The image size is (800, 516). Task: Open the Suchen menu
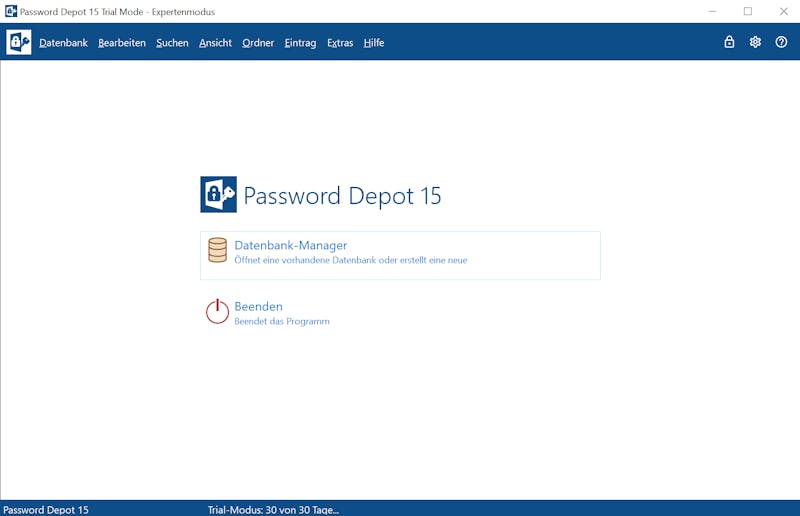pos(172,43)
